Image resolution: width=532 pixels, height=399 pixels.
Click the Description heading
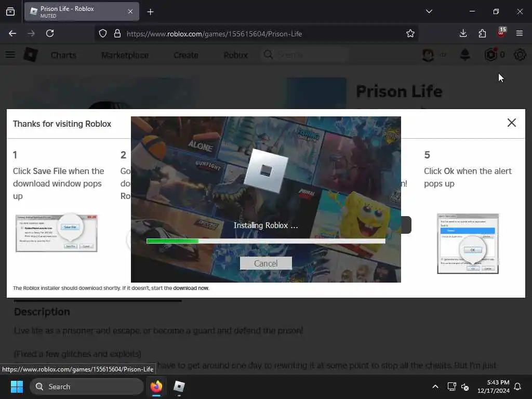point(42,312)
